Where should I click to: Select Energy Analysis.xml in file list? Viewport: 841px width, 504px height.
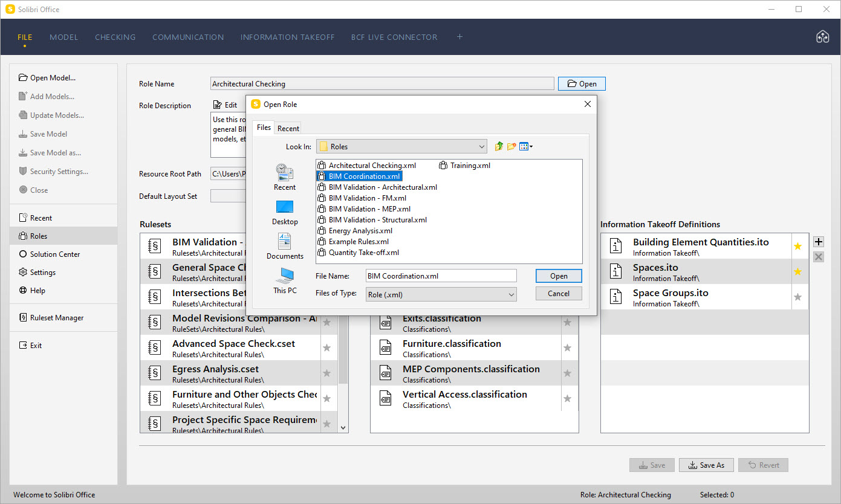click(x=356, y=230)
